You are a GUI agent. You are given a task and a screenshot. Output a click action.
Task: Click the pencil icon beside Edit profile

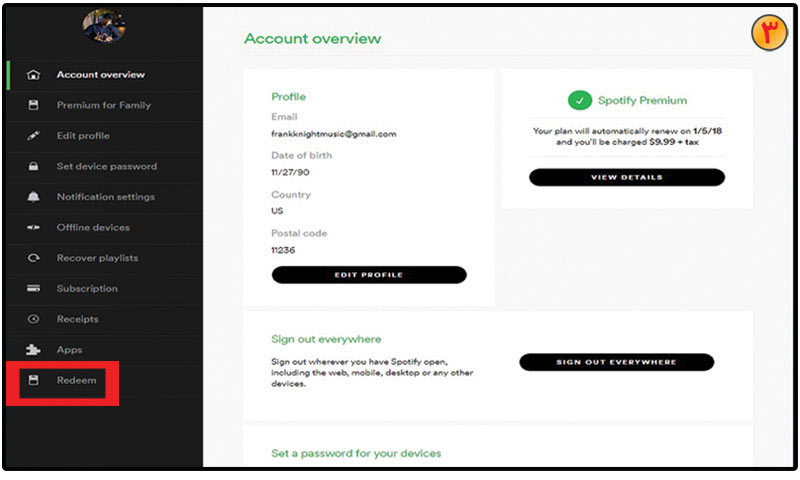(33, 136)
